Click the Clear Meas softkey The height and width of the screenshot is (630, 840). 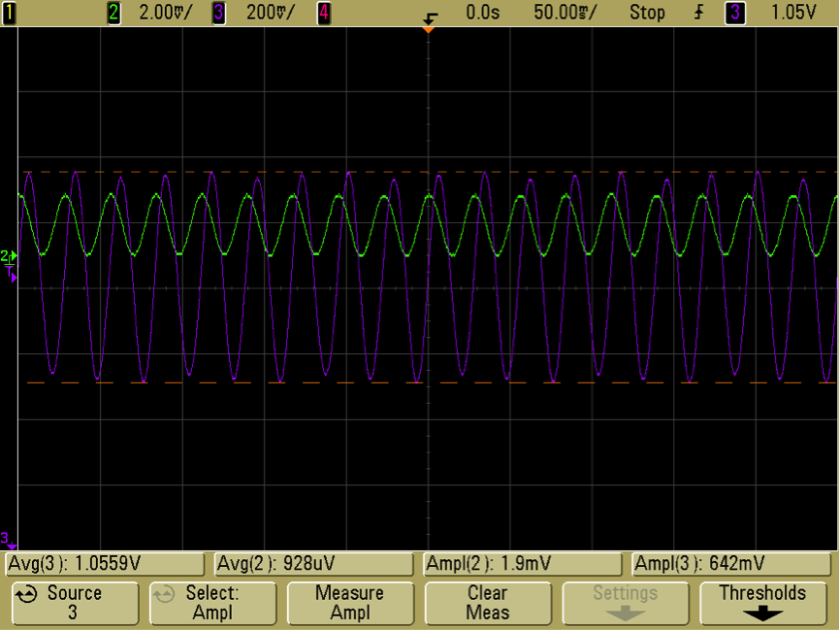(488, 603)
